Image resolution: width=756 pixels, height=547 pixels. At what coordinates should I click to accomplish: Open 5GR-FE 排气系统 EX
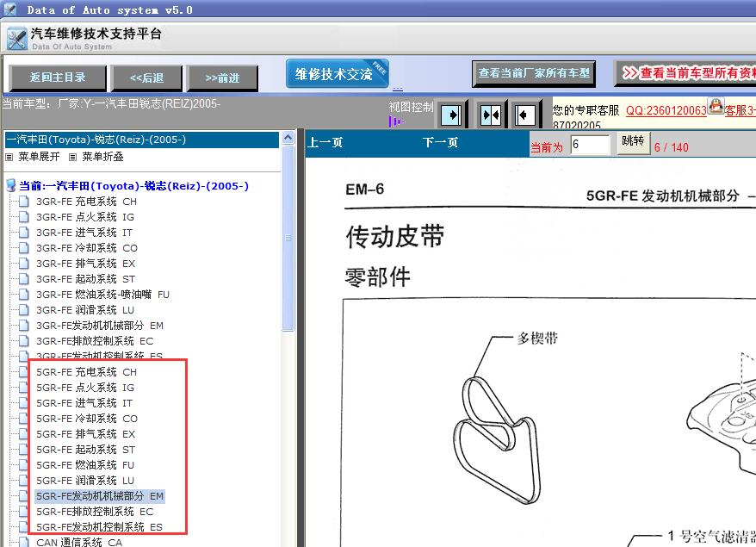(85, 433)
